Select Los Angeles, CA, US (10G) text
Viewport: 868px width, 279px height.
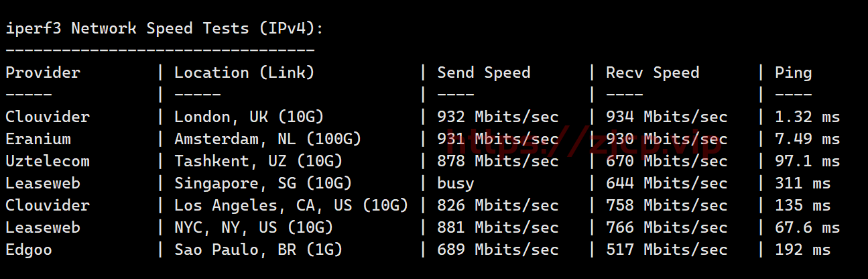click(x=292, y=206)
